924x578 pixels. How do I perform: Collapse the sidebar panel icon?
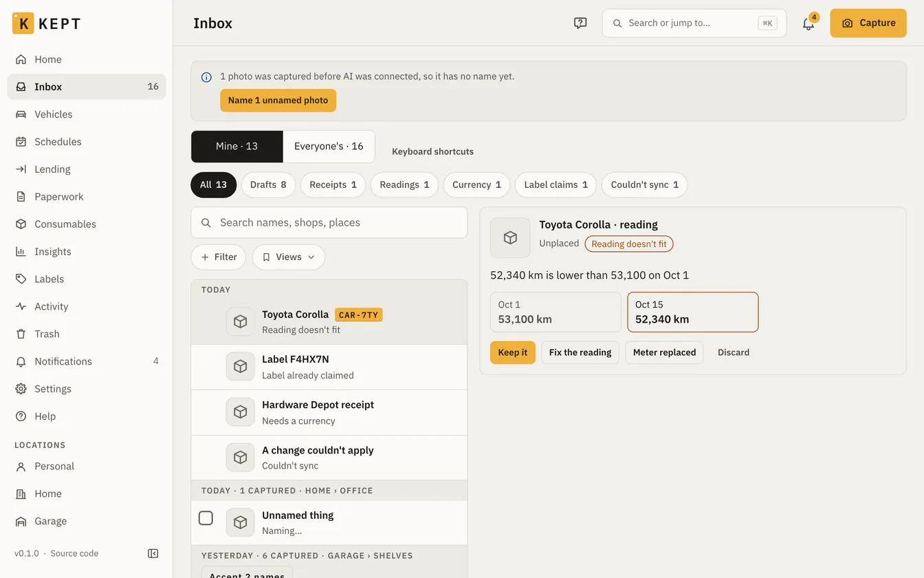pos(153,553)
